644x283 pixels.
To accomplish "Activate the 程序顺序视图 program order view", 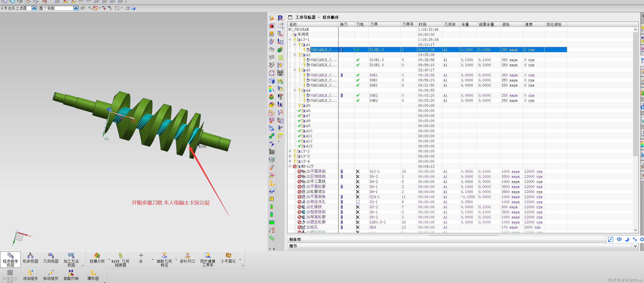I will coord(10,259).
